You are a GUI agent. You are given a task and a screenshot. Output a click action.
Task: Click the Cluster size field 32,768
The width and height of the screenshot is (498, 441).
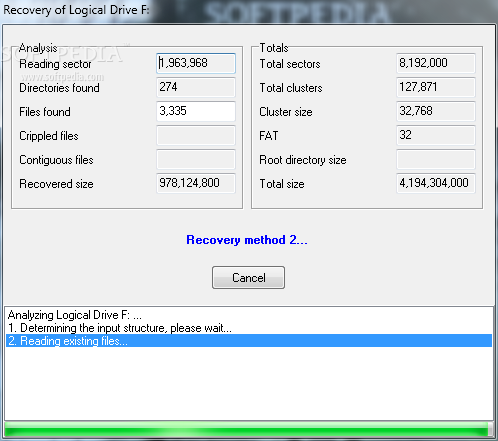[436, 111]
